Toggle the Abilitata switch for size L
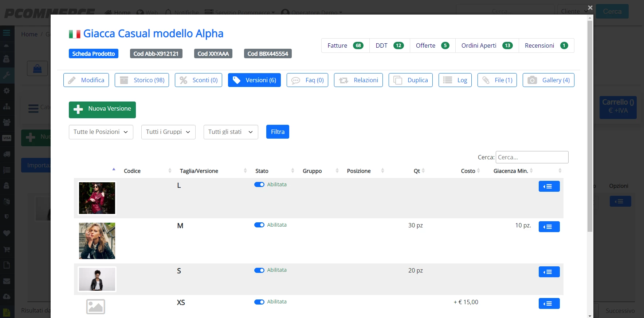The height and width of the screenshot is (318, 644). point(259,184)
